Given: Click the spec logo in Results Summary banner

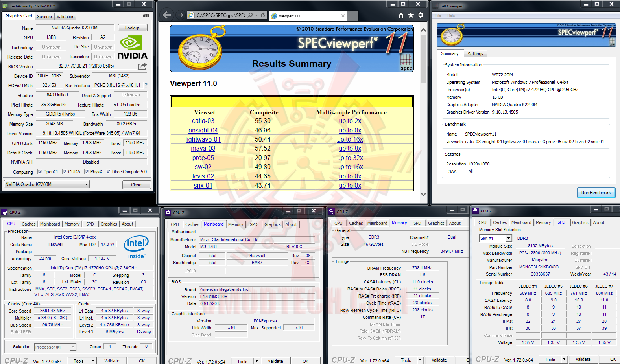Looking at the screenshot, I should pos(406,63).
